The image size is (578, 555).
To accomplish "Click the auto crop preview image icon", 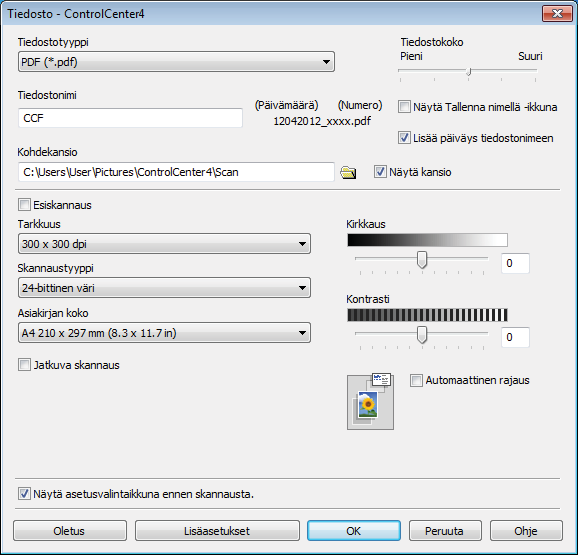I will 370,401.
